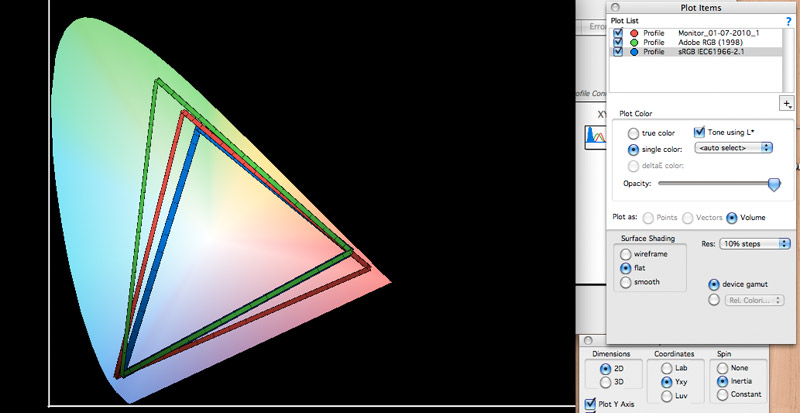800x413 pixels.
Task: Disable the Tone using L* checkbox
Action: click(700, 132)
